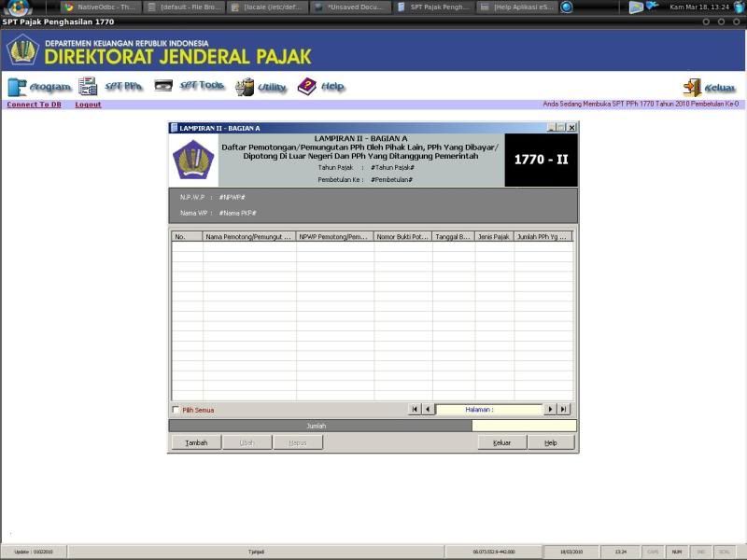Switch to Unsaved Document taskbar window
Viewport: 747px width, 560px height.
point(350,7)
